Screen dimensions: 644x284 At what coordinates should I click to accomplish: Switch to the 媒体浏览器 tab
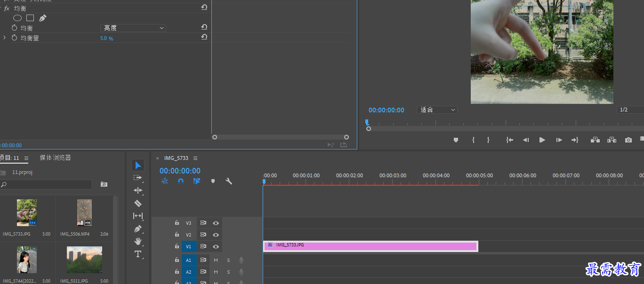coord(55,158)
